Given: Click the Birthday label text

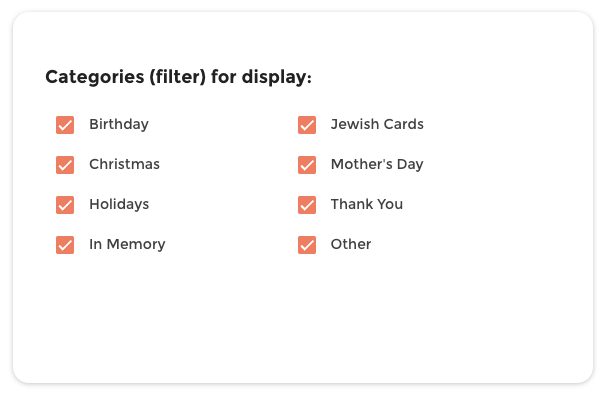Looking at the screenshot, I should tap(119, 125).
